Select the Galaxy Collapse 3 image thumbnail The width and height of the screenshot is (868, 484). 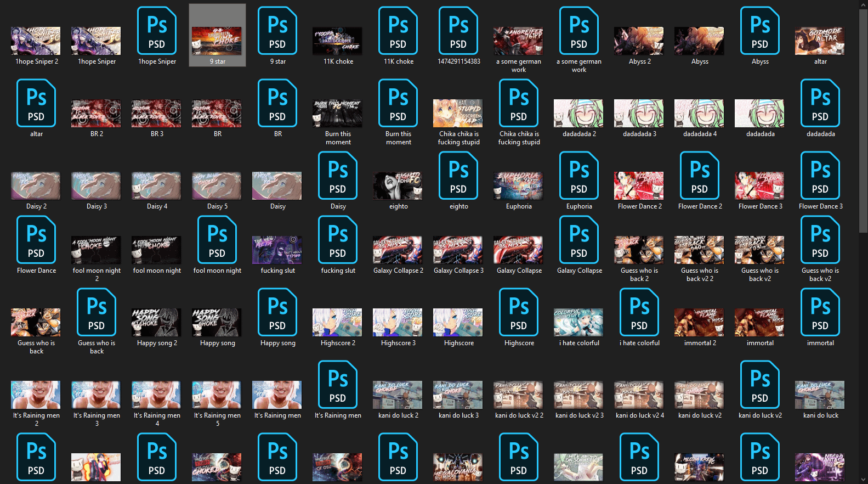point(458,250)
